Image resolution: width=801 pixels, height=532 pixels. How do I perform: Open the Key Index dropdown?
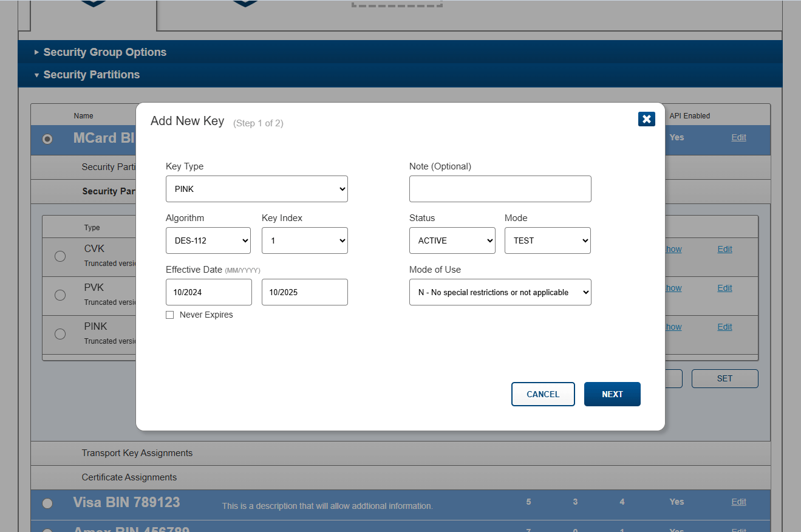pyautogui.click(x=305, y=240)
